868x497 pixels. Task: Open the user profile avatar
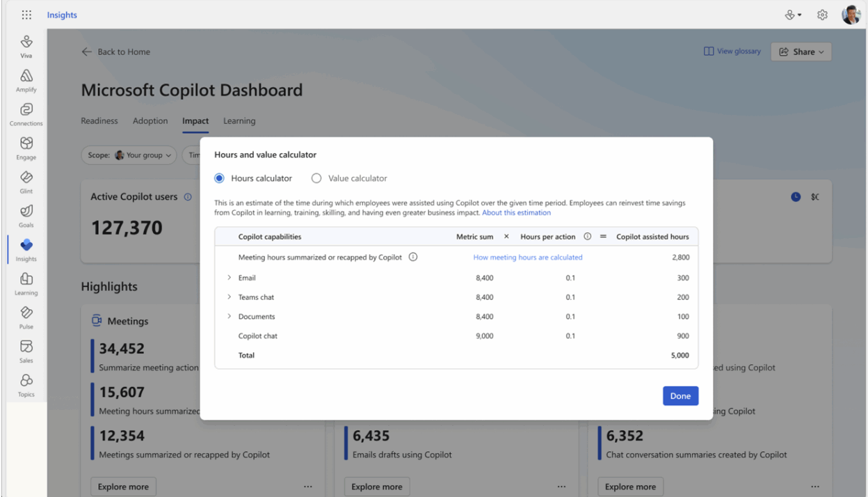pyautogui.click(x=851, y=15)
